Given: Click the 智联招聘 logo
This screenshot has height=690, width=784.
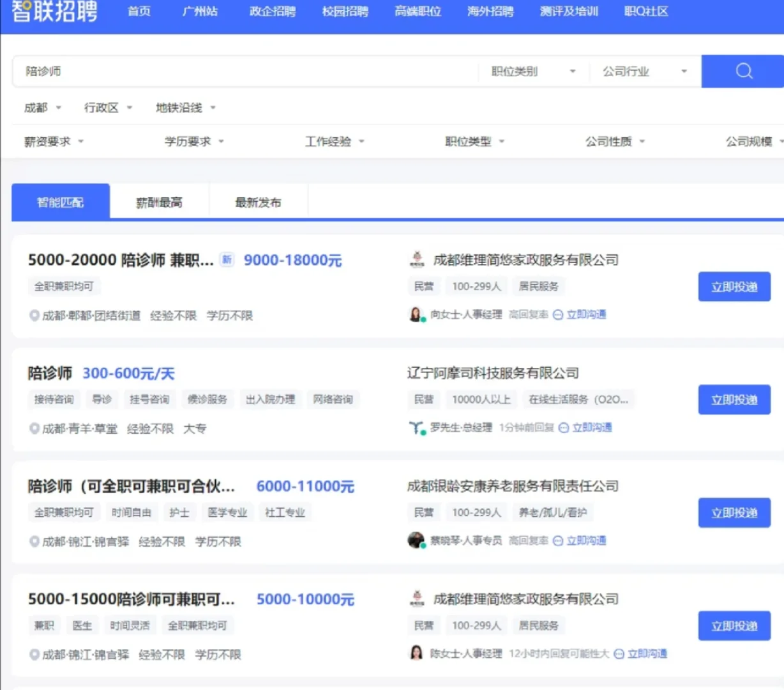Looking at the screenshot, I should coord(53,11).
